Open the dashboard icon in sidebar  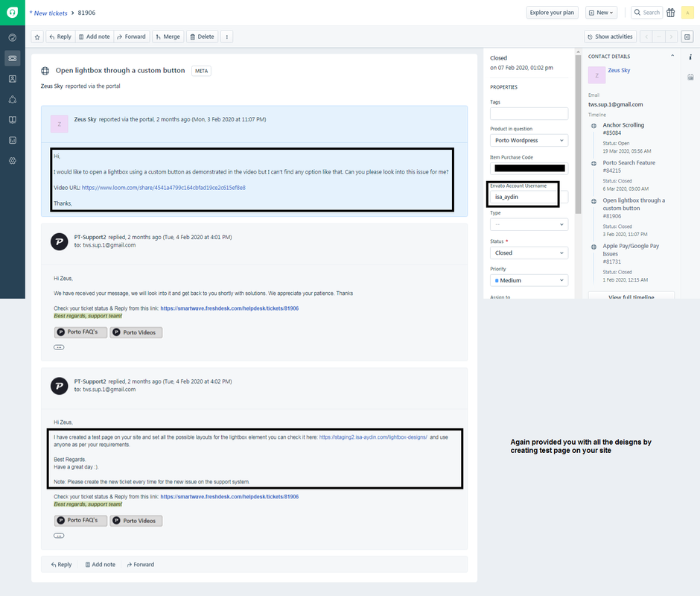tap(13, 37)
